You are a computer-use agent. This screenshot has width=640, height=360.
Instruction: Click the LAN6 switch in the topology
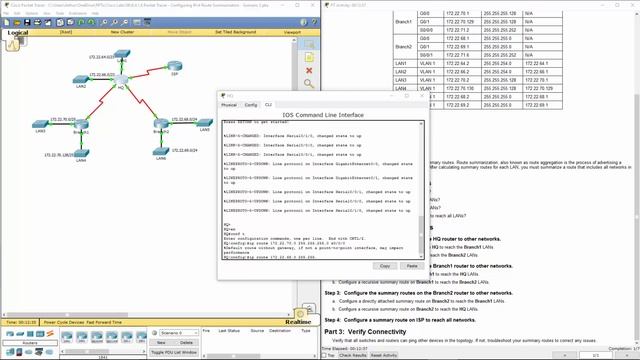[x=161, y=152]
